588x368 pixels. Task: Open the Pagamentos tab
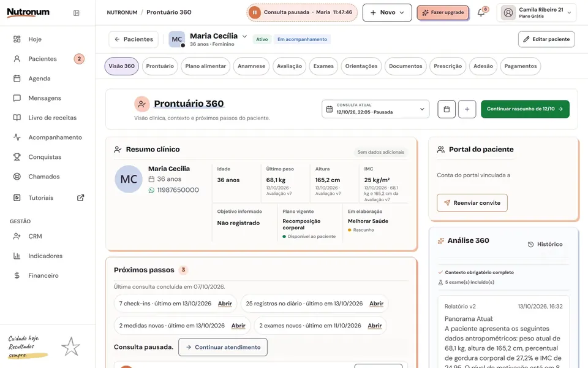click(x=521, y=66)
